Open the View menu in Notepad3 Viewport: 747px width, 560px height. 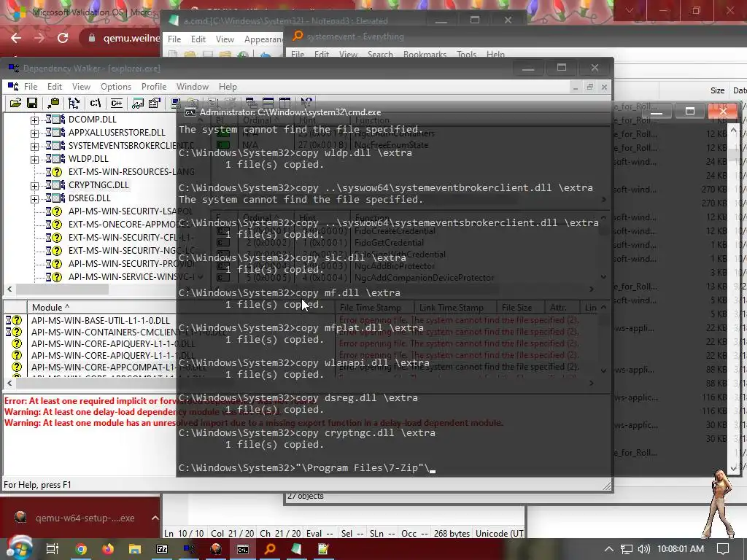[x=225, y=39]
